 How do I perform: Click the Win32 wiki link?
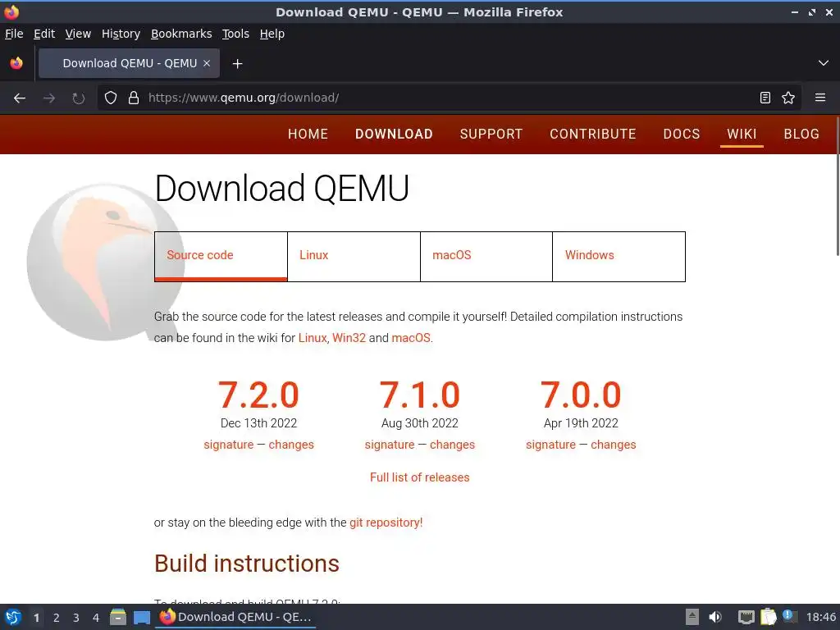(x=349, y=338)
